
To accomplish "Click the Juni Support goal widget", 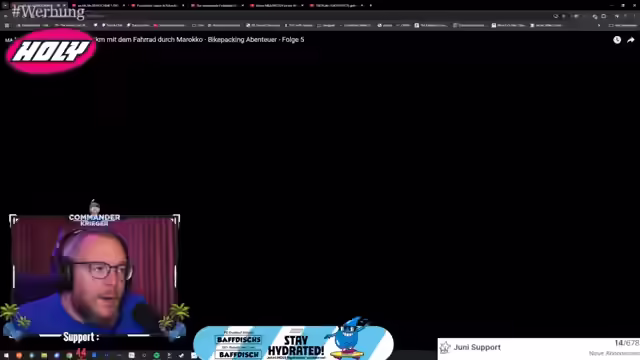I will pos(539,349).
